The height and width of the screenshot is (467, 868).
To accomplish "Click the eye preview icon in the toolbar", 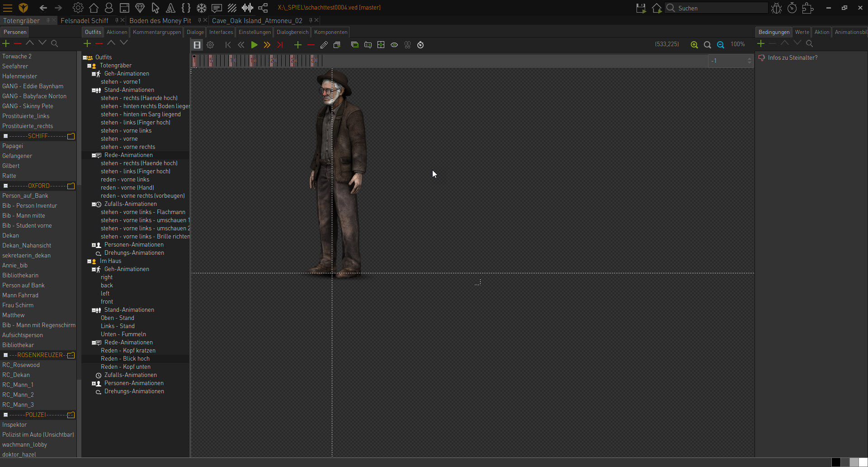I will [x=394, y=45].
